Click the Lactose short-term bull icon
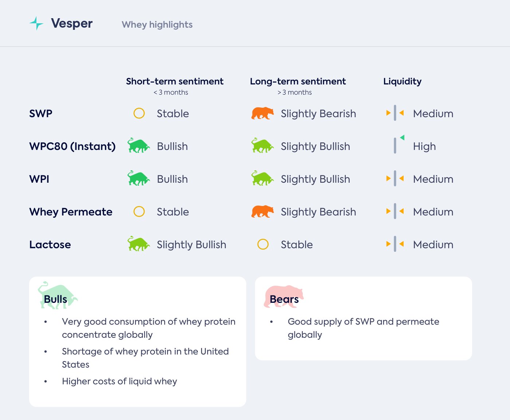This screenshot has height=420, width=510. point(138,244)
